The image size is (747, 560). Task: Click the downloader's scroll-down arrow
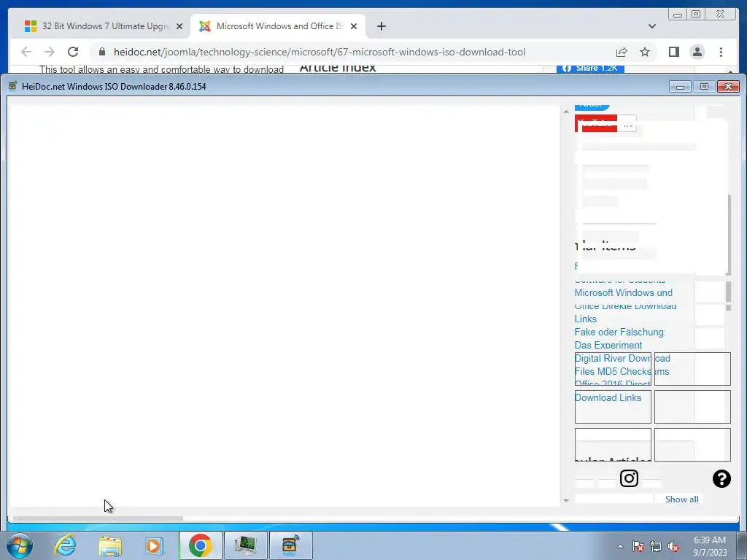tap(566, 500)
